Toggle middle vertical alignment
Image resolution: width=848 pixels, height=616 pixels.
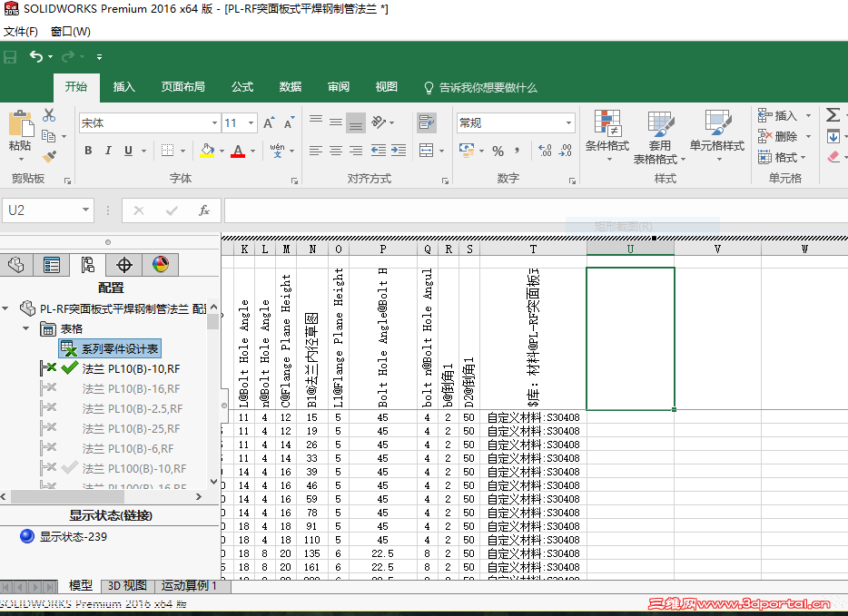coord(336,122)
